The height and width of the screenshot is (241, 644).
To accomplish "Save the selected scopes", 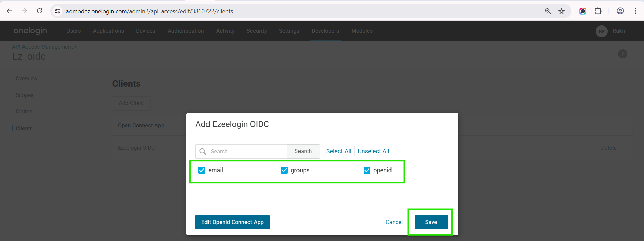I will 431,222.
